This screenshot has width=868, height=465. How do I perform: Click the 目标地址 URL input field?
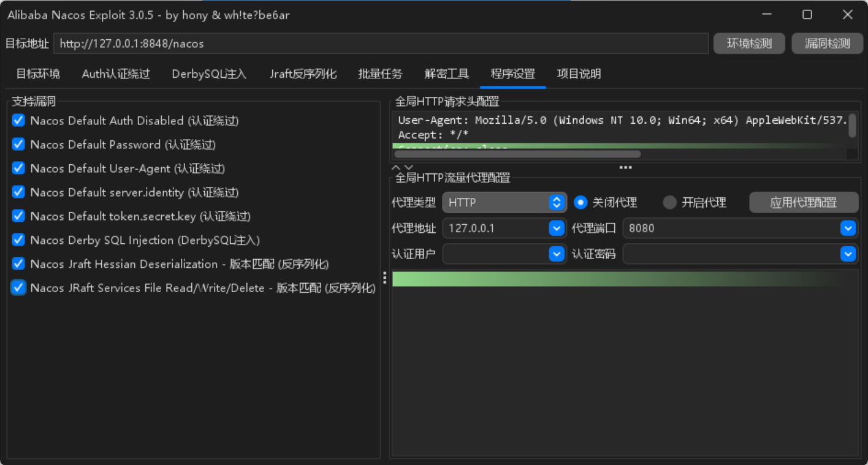click(x=381, y=43)
